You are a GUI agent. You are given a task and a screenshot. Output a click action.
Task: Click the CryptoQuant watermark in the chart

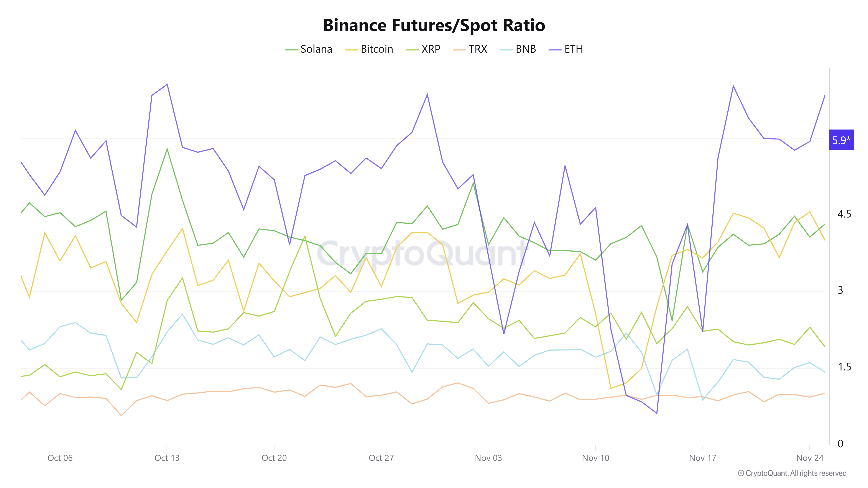(x=421, y=253)
